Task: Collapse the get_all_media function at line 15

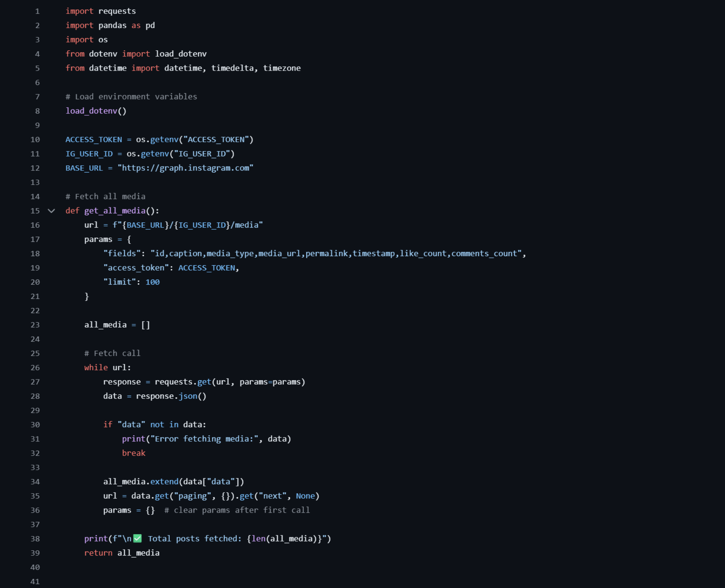Action: pyautogui.click(x=51, y=211)
